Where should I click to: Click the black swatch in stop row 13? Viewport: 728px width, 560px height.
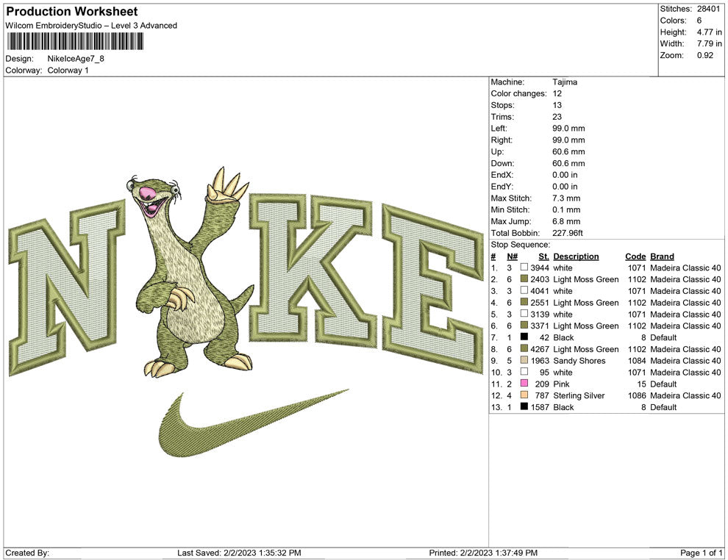(x=524, y=406)
